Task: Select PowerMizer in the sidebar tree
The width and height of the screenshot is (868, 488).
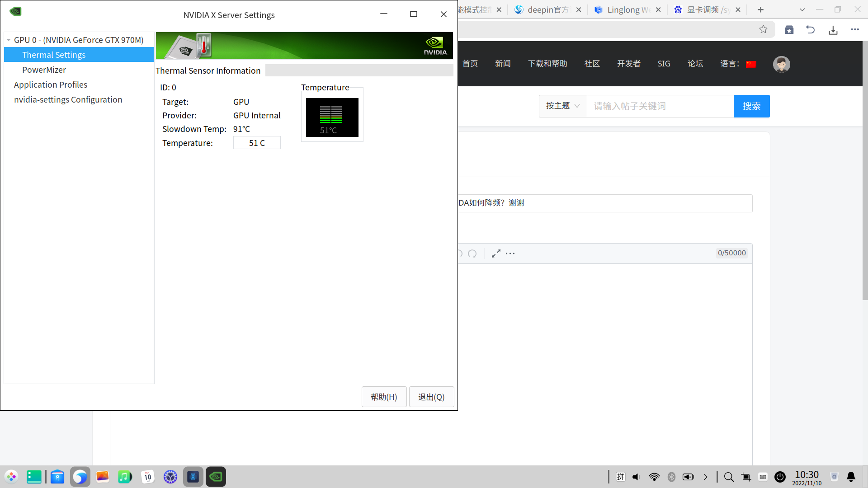Action: 44,70
